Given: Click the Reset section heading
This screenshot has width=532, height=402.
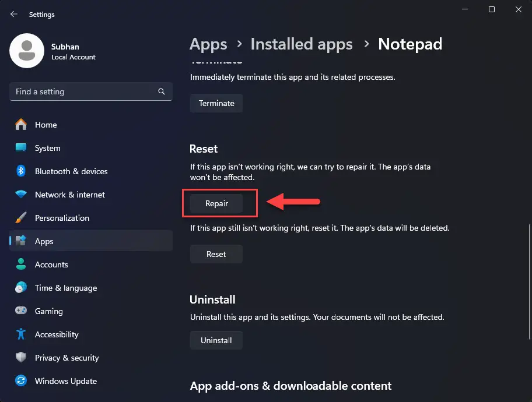Looking at the screenshot, I should click(x=204, y=149).
